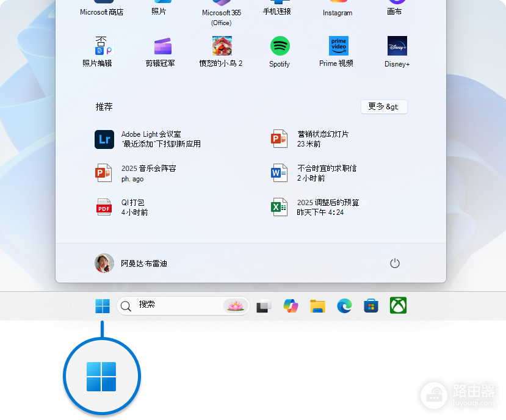Open the 愤怒的小鸟 2 game icon

(x=222, y=46)
